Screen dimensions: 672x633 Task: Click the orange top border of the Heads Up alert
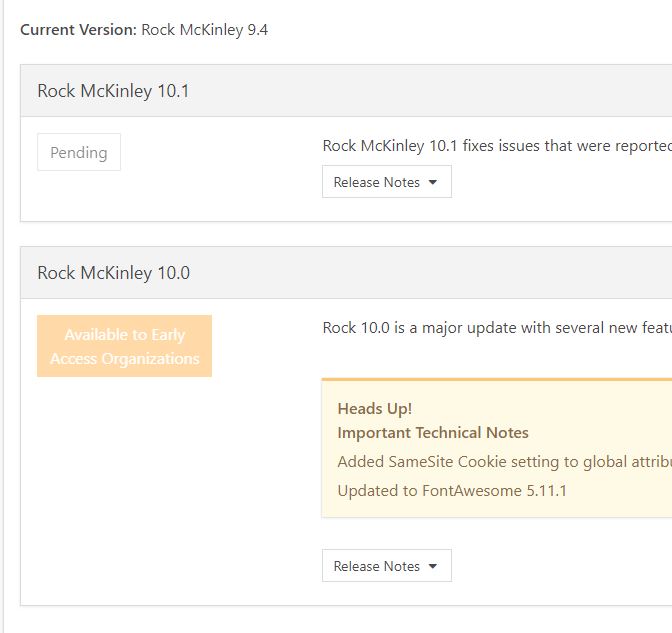pos(500,380)
